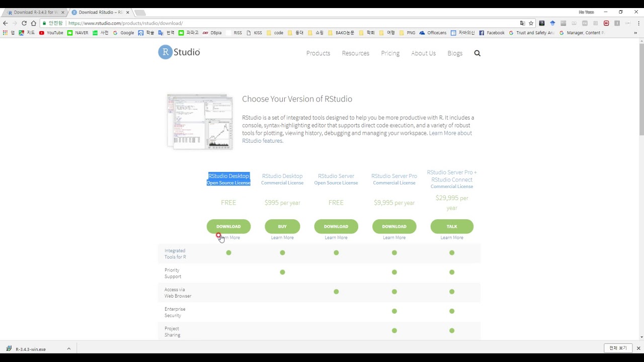The image size is (644, 362).
Task: Open the 자바의신 bookmark
Action: tap(462, 33)
